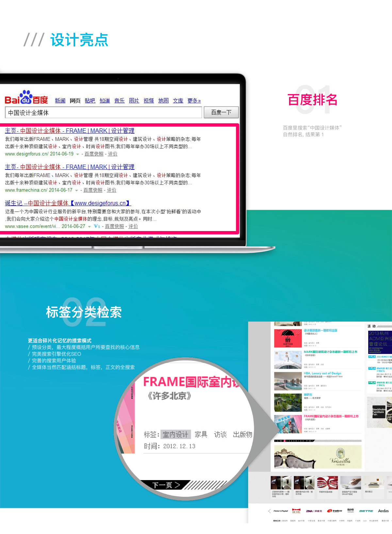
Task: Open the 设计管理最新一期即将出版 article
Action: pyautogui.click(x=320, y=330)
